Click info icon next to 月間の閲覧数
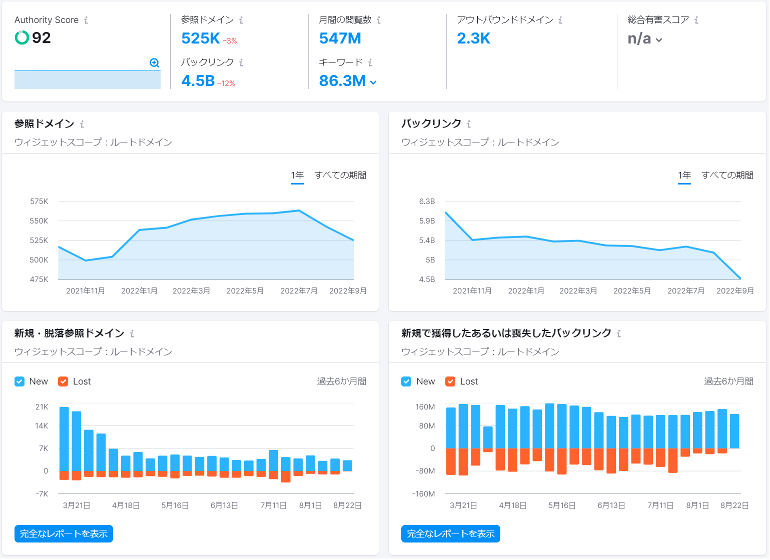 (x=380, y=20)
